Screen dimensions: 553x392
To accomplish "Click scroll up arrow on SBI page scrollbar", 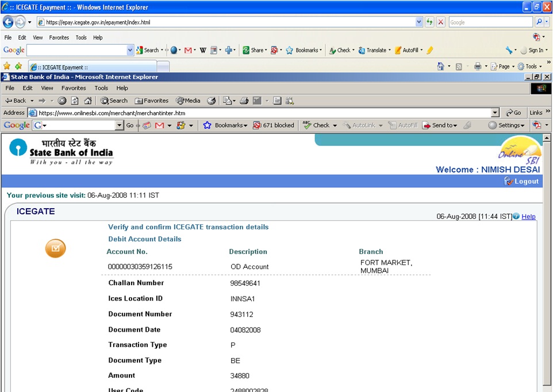I will pyautogui.click(x=547, y=138).
